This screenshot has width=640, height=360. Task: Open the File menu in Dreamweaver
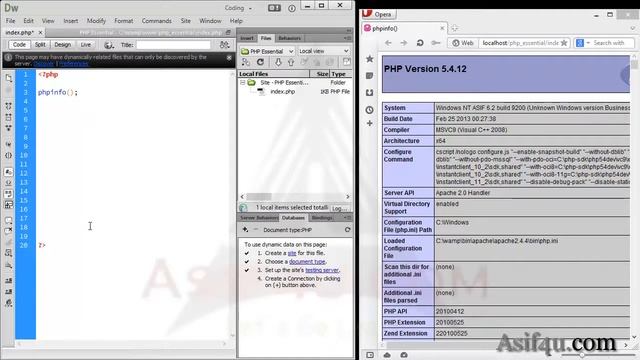(10, 21)
